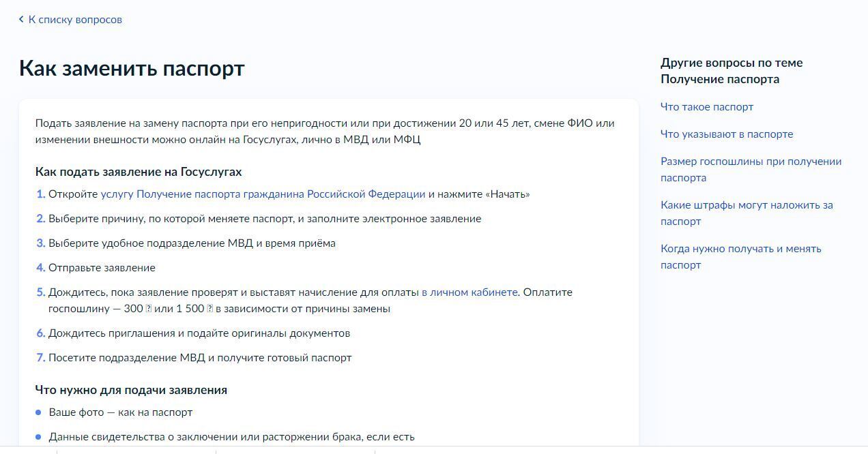The width and height of the screenshot is (868, 454).
Task: Select the bullet about marriage certificate data
Action: [231, 437]
